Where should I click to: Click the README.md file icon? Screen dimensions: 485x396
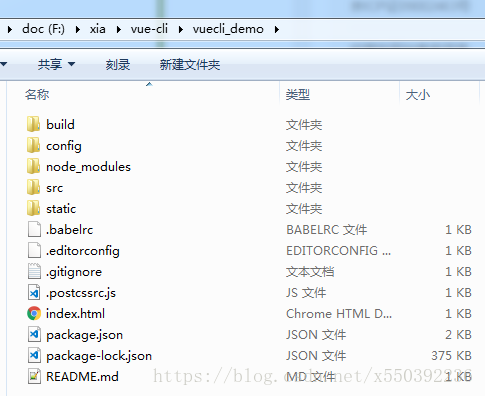coord(34,376)
